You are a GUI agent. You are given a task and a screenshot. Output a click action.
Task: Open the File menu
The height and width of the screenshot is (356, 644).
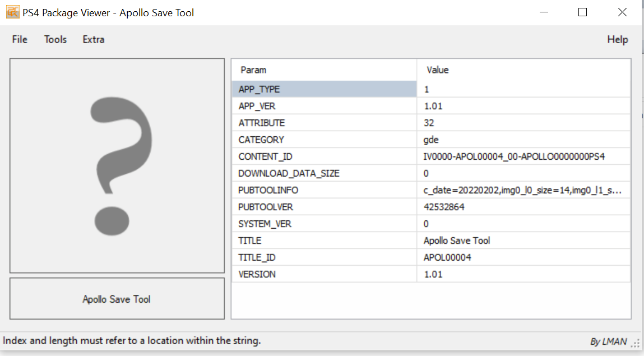click(20, 39)
